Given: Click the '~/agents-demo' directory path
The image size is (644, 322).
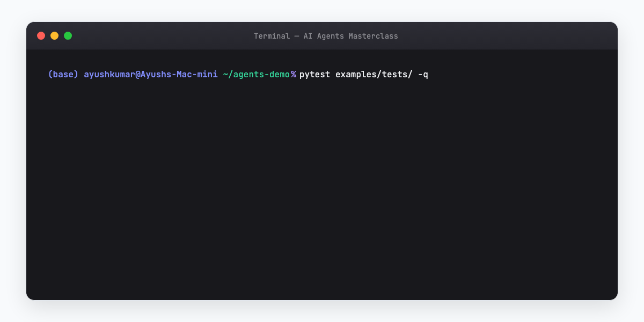Looking at the screenshot, I should (257, 74).
